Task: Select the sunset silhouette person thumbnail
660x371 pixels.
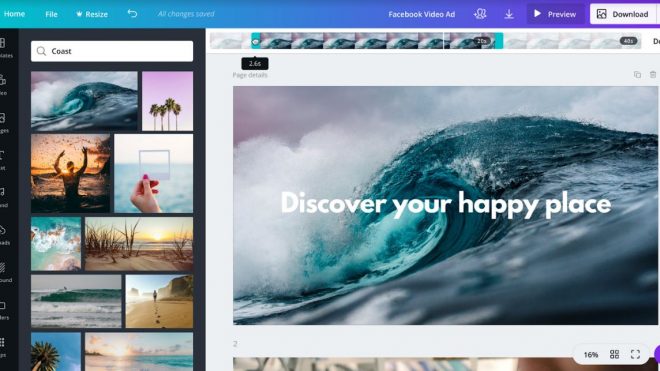Action: coord(71,173)
